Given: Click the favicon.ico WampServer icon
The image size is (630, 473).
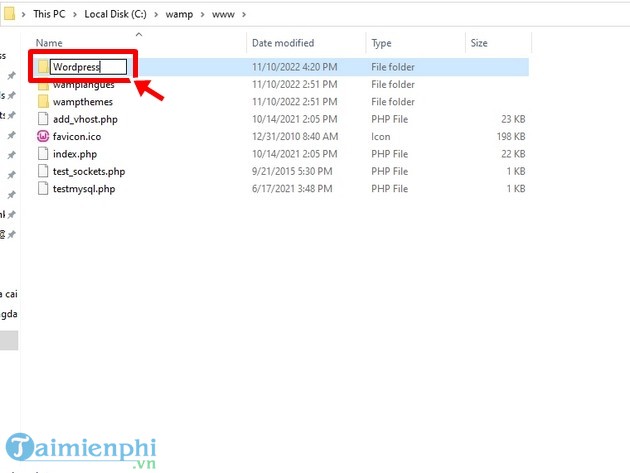Looking at the screenshot, I should point(43,137).
